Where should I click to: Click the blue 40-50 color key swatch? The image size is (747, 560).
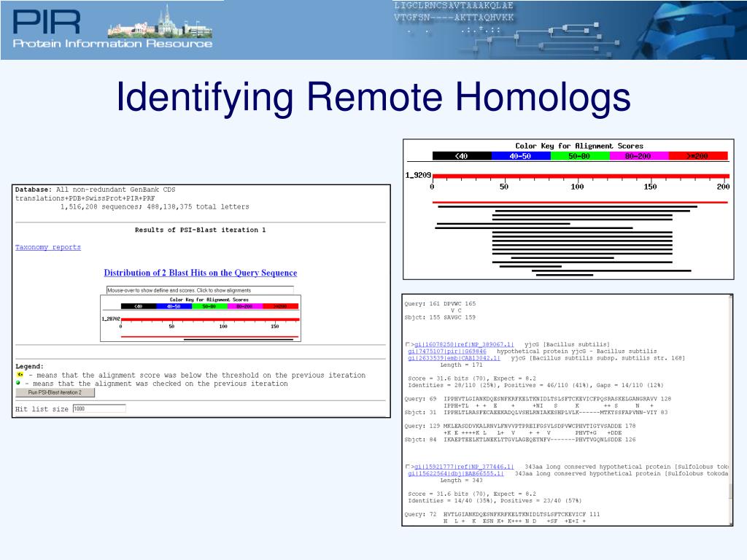521,156
